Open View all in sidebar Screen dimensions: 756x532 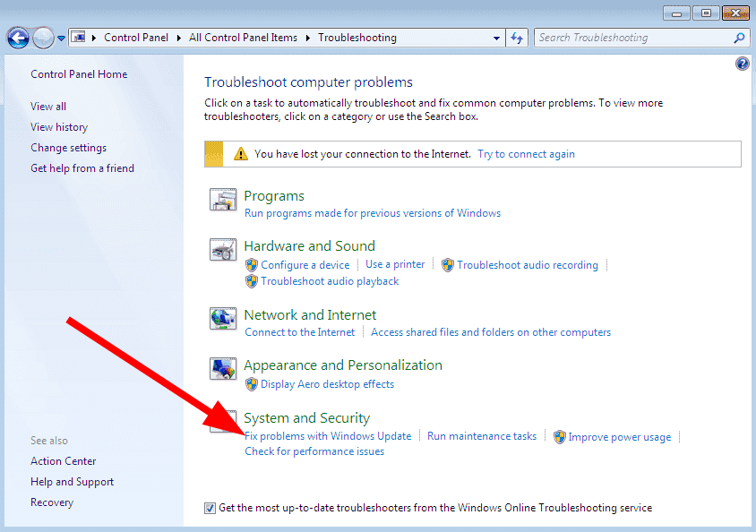click(x=48, y=107)
